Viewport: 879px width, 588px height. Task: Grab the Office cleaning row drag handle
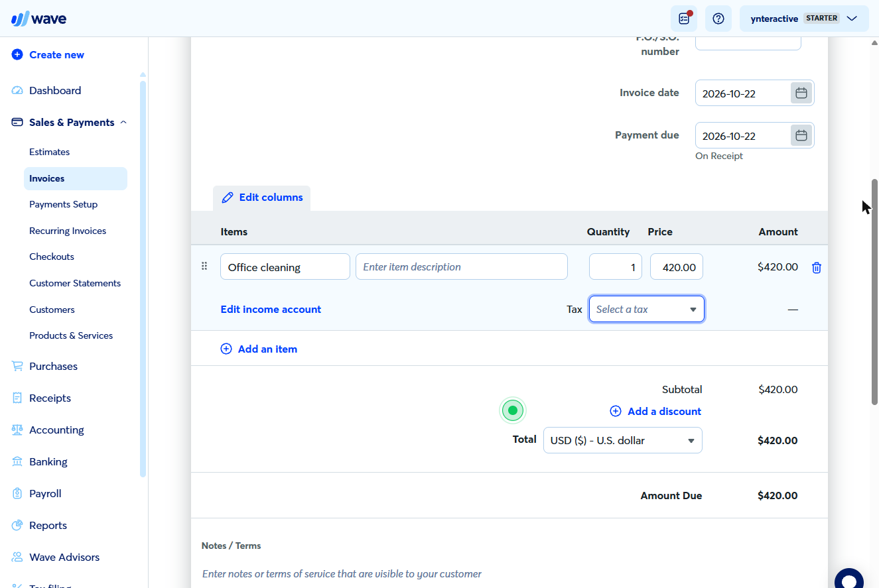[204, 266]
